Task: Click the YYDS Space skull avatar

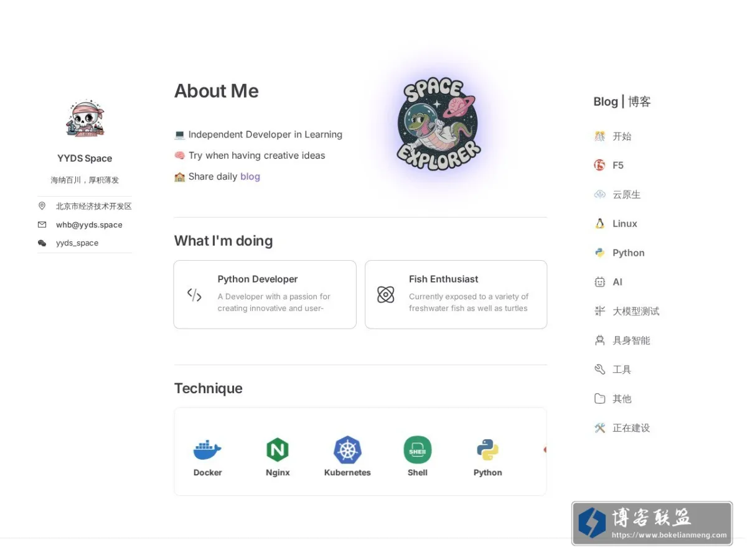Action: pos(85,118)
